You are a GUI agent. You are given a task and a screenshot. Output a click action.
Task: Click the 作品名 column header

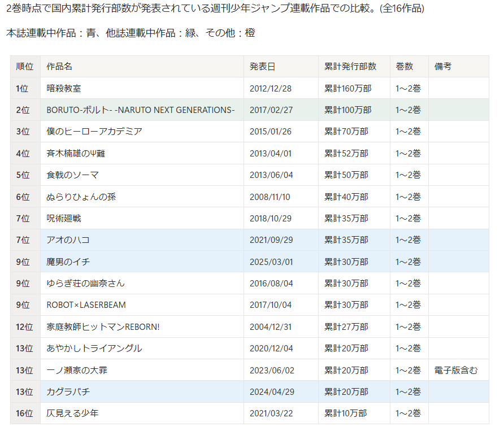tap(59, 66)
